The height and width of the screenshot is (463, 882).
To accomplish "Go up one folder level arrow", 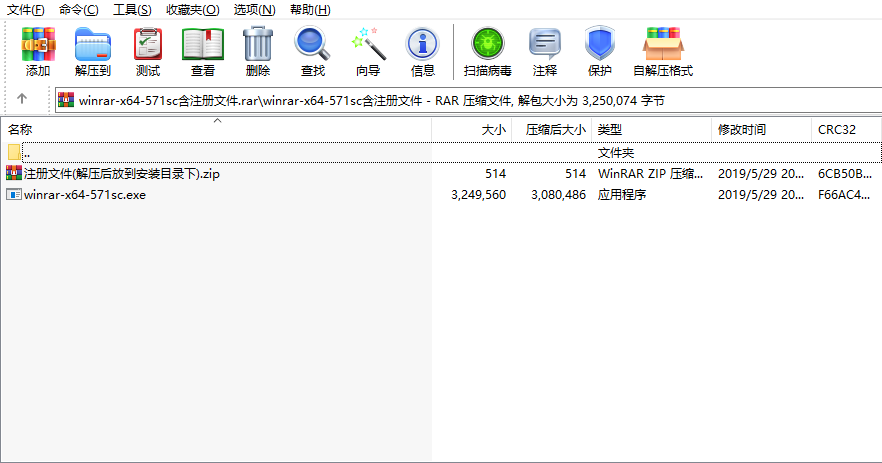I will [22, 99].
